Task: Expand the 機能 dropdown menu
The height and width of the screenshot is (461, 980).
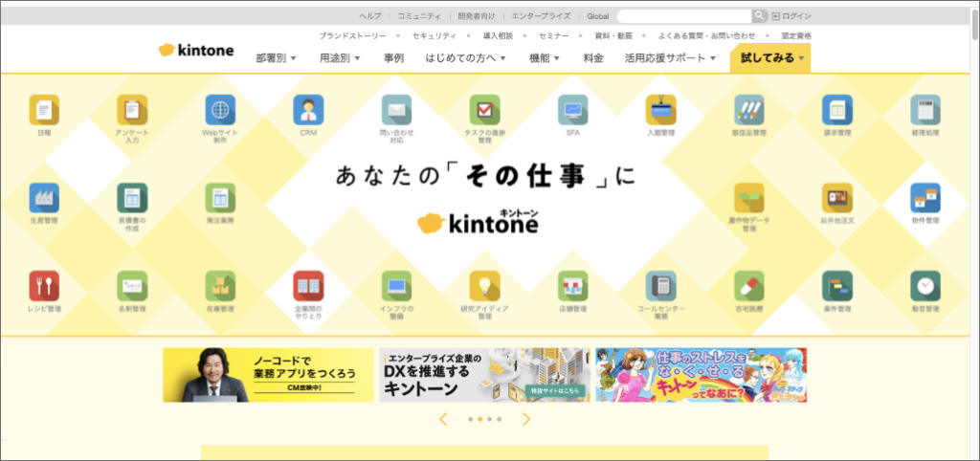Action: tap(545, 58)
